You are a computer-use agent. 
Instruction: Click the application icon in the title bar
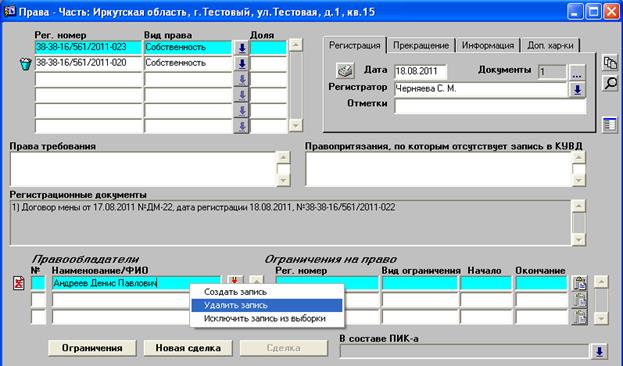tap(9, 11)
